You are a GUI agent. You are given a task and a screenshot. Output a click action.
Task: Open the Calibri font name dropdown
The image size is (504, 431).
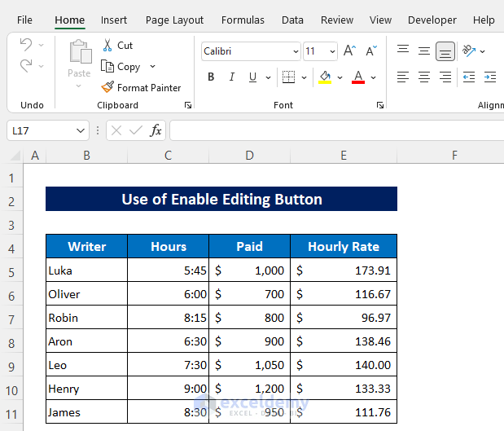pos(296,51)
